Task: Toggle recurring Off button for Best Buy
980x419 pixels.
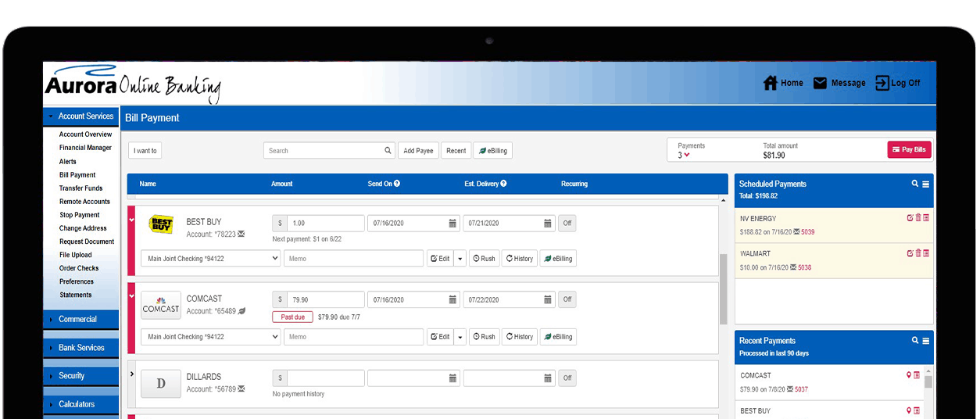Action: coord(567,224)
